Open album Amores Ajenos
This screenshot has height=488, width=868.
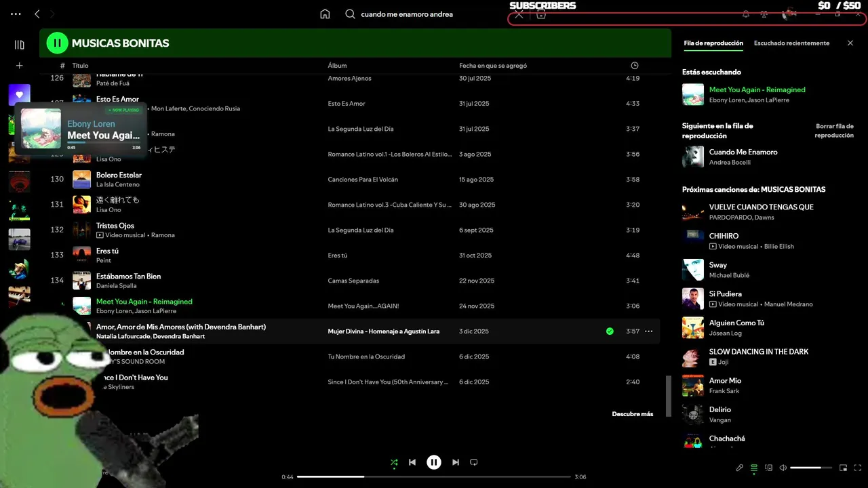[x=349, y=79]
